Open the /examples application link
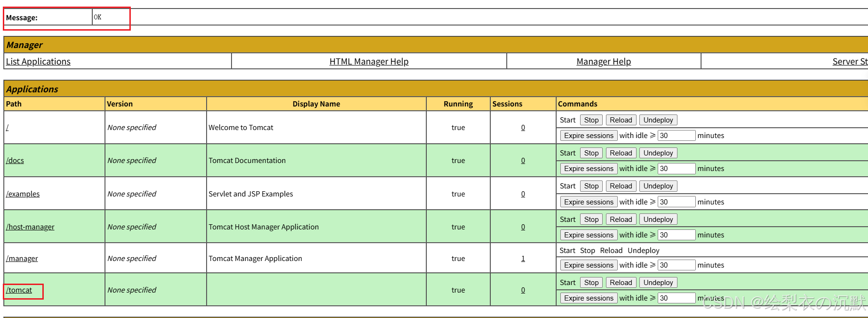Viewport: 868px width, 318px height. point(23,194)
